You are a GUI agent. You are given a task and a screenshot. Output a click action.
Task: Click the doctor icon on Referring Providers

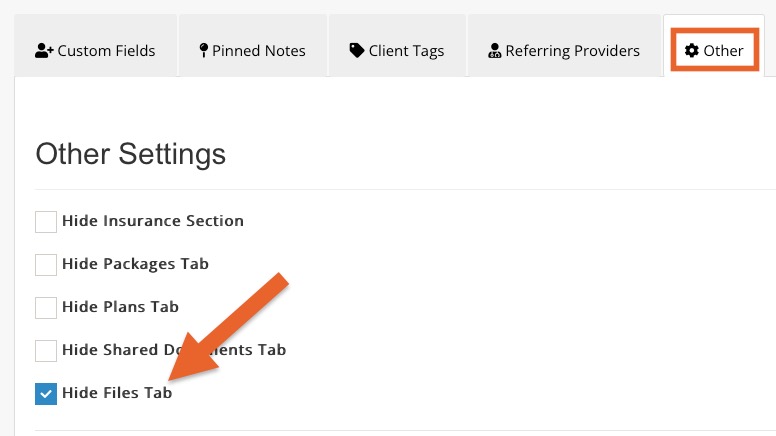494,50
